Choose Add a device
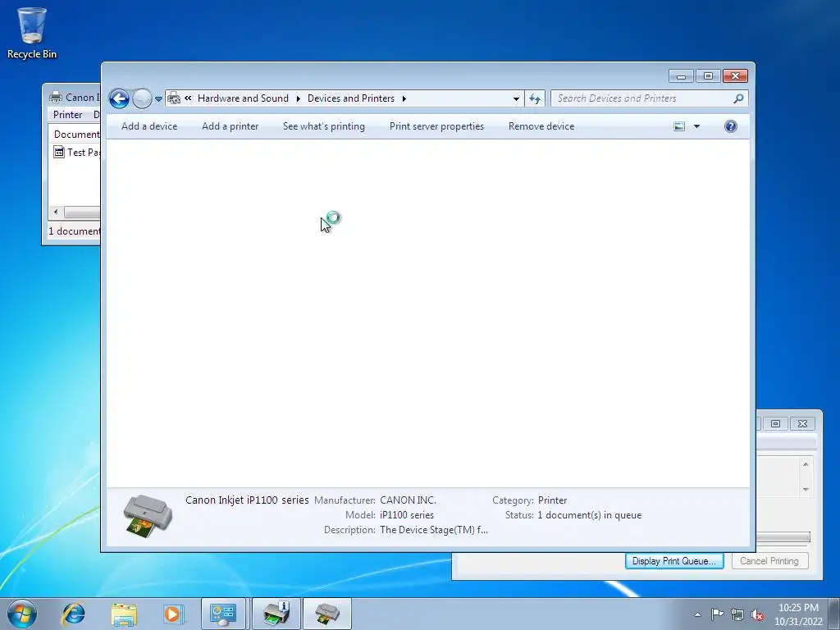840x630 pixels. [x=149, y=126]
